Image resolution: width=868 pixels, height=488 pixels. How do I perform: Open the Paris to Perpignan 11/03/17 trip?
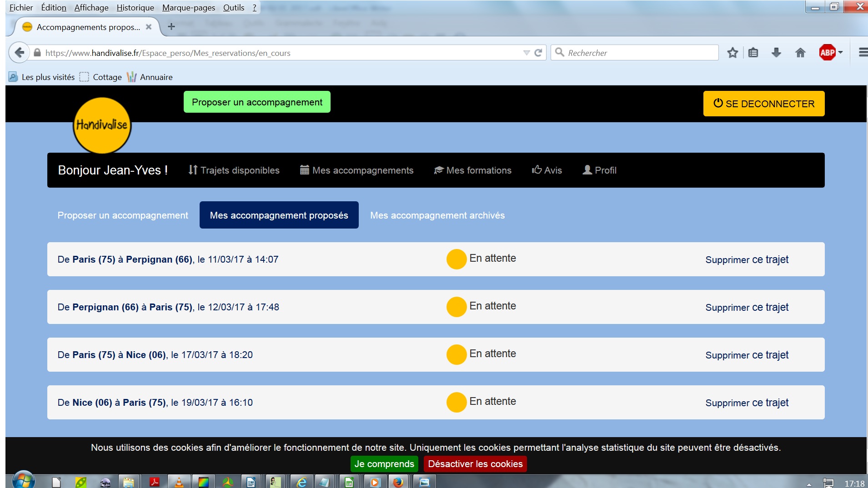click(168, 259)
